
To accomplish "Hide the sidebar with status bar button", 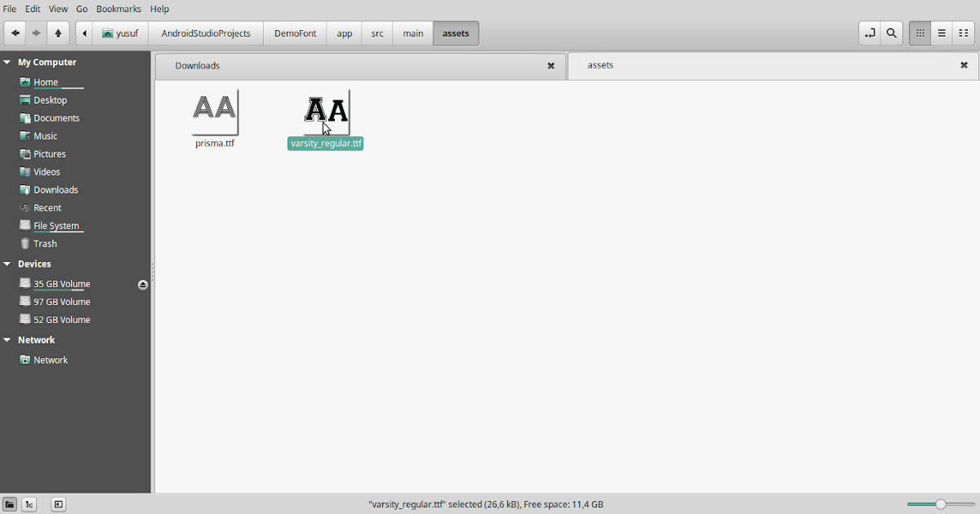I will (x=58, y=504).
